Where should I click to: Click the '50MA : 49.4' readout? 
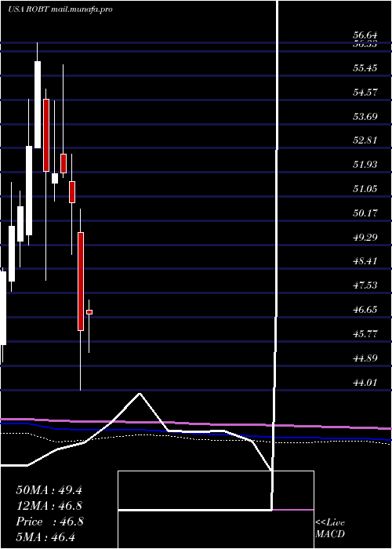coord(49,490)
